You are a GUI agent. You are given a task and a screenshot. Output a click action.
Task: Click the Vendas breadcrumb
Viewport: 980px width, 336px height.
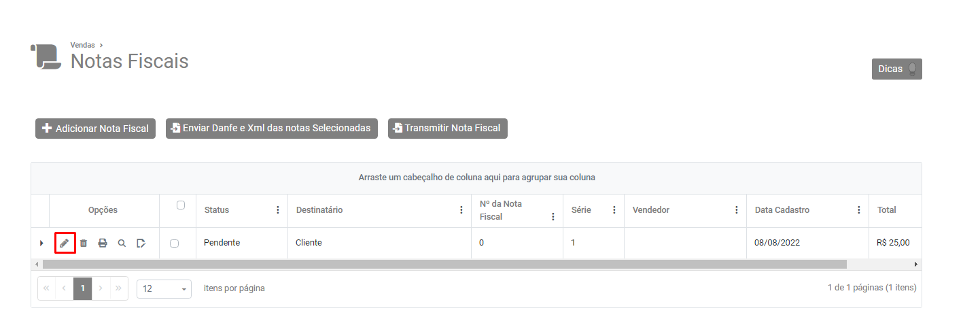tap(83, 45)
